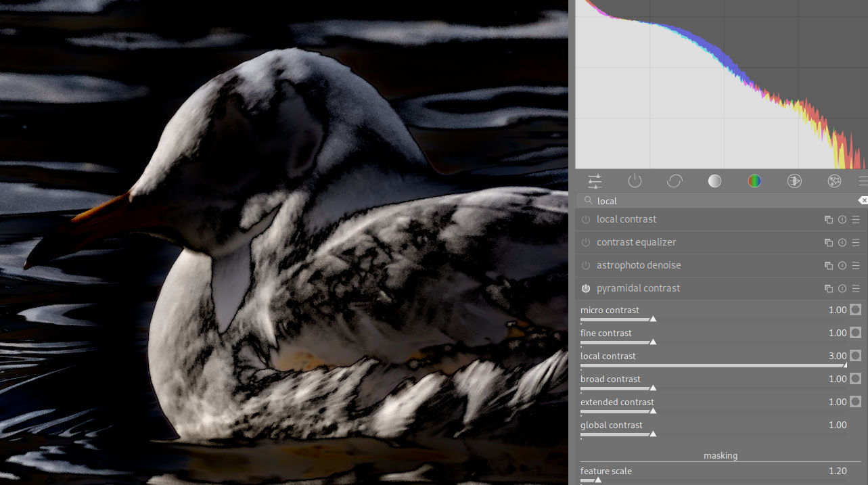Click in the module search field

(x=717, y=201)
